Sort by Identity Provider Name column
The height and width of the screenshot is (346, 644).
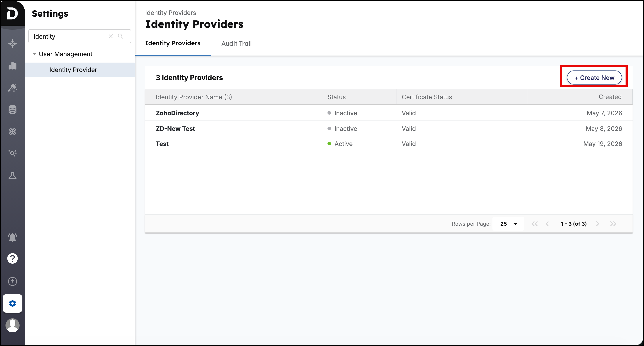194,97
